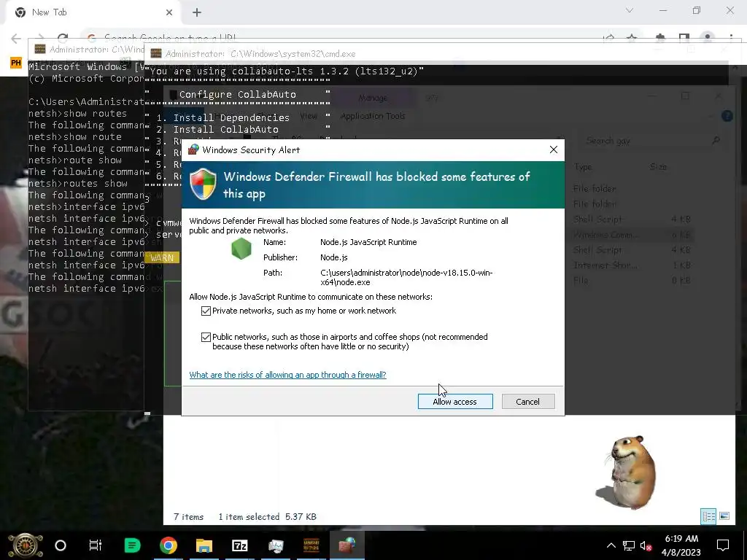Screen dimensions: 747x560
Task: Switch to cmd window on taskbar
Action: coord(311,545)
